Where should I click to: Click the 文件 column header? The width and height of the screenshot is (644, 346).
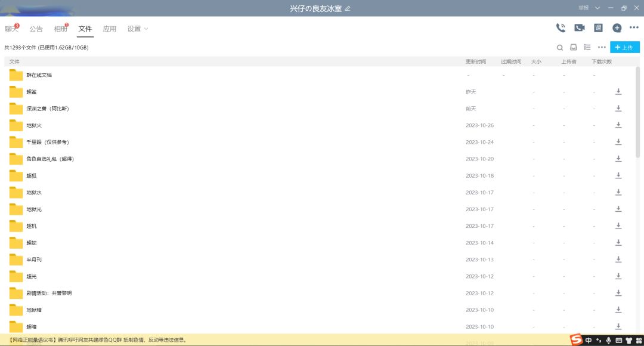(14, 61)
